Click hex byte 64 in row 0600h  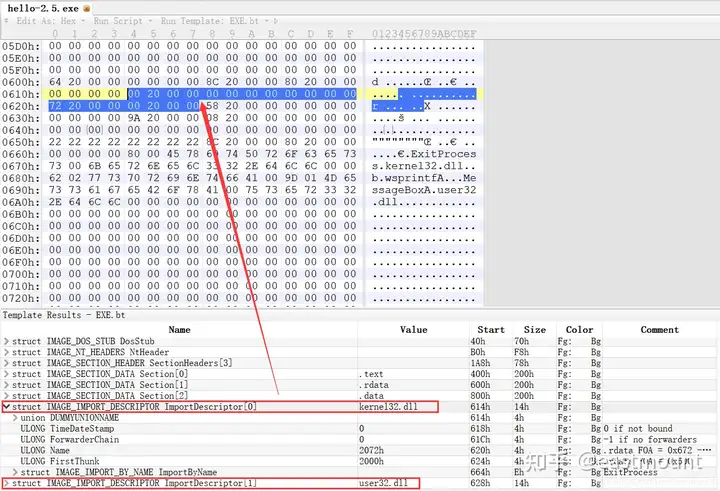[55, 82]
